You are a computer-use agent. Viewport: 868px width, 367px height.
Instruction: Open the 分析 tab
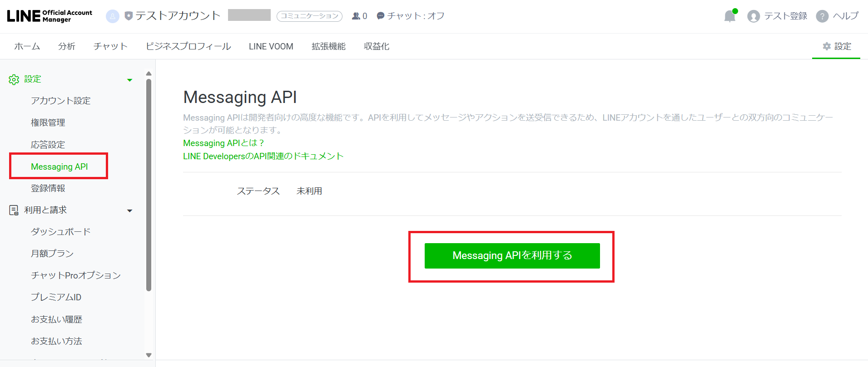click(67, 46)
